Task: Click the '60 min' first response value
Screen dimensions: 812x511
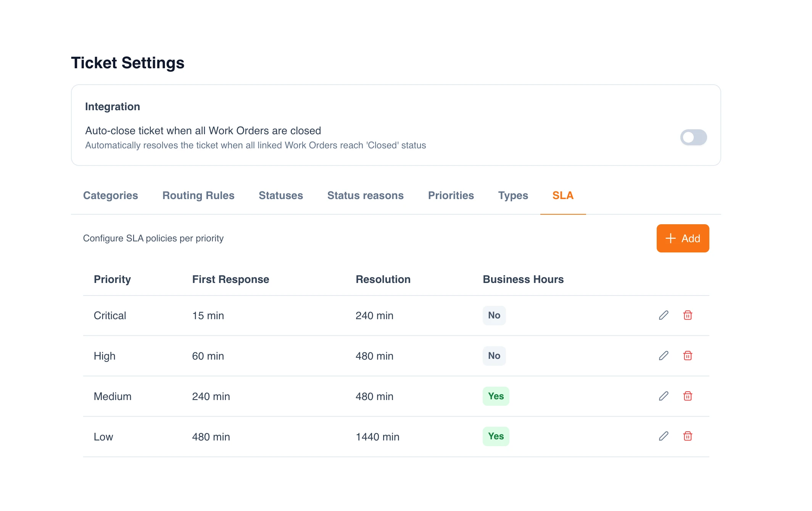Action: [x=208, y=356]
